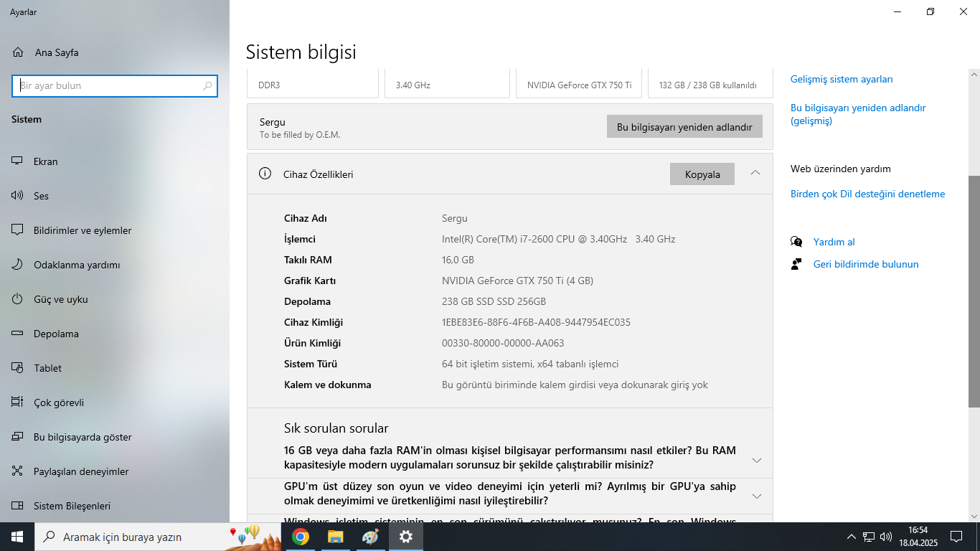980x551 pixels.
Task: Click the Yardım al link
Action: [834, 242]
